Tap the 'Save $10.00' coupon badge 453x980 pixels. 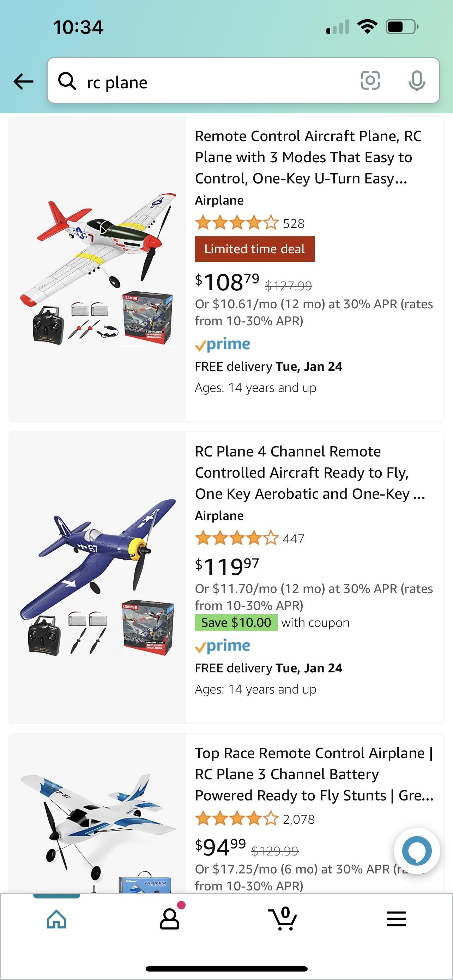point(236,623)
